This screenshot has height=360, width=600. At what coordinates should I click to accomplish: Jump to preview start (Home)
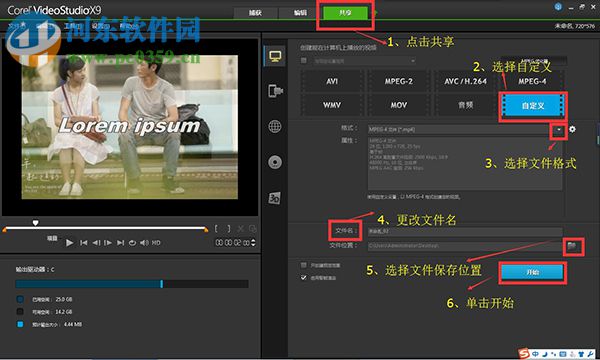coord(83,243)
